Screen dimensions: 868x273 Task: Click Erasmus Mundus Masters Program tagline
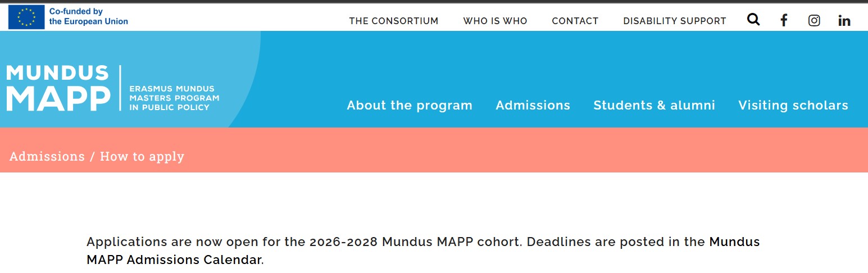(x=174, y=98)
